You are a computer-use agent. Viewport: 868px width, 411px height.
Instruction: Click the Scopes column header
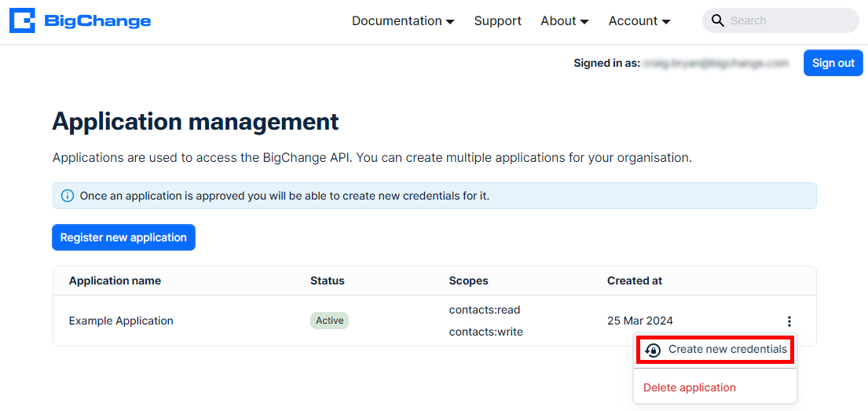coord(469,281)
